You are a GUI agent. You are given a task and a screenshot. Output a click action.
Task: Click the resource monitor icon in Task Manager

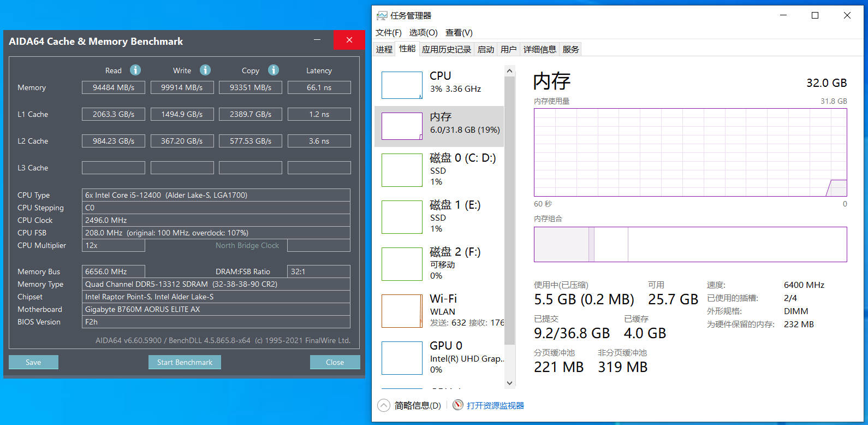(458, 405)
